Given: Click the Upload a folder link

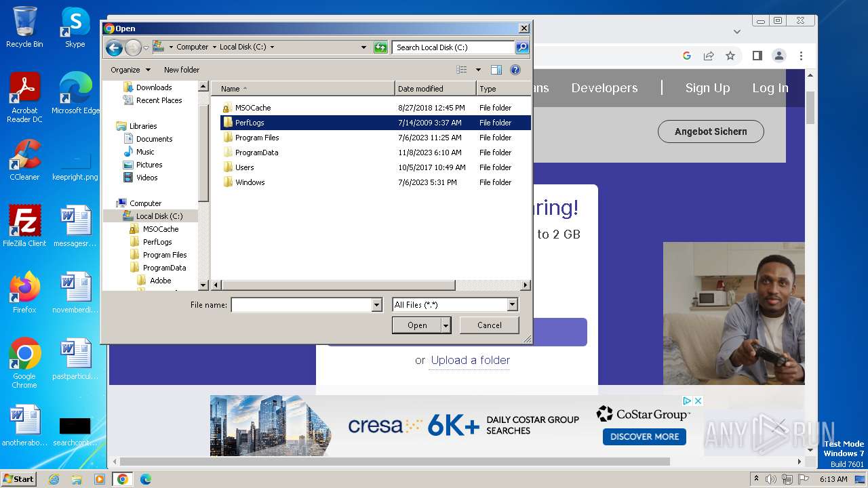Looking at the screenshot, I should click(471, 361).
